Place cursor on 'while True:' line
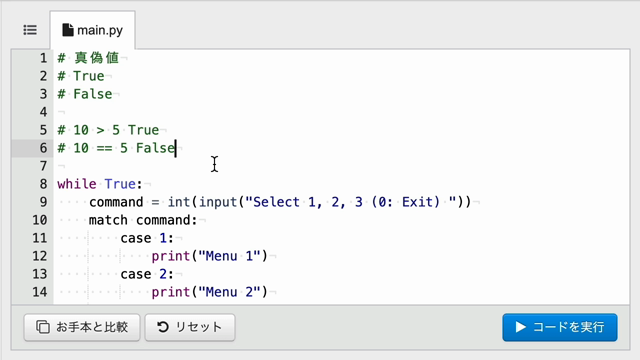This screenshot has height=360, width=640. coord(100,184)
